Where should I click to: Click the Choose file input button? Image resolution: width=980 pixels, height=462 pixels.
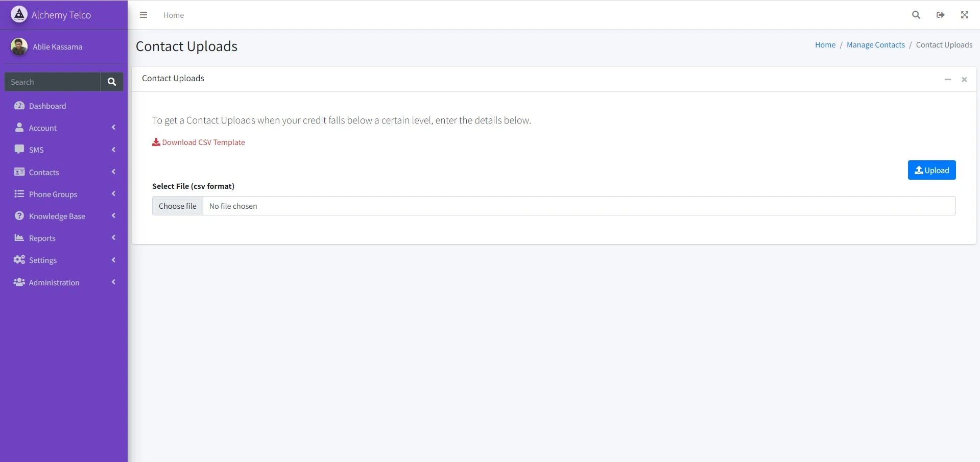(178, 206)
